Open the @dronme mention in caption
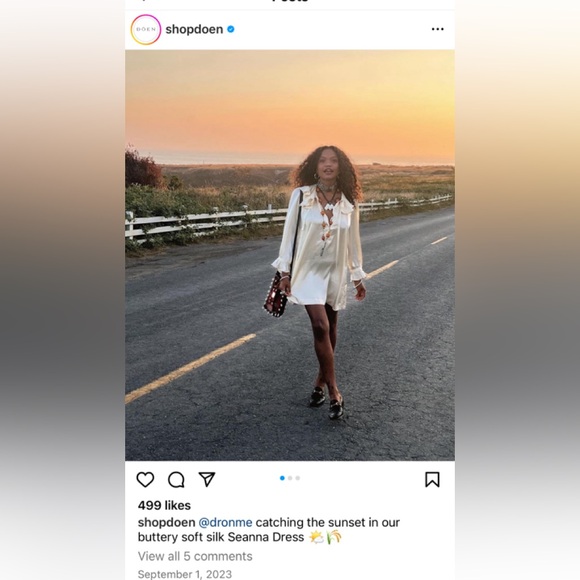Viewport: 580px width, 580px height. (x=225, y=522)
